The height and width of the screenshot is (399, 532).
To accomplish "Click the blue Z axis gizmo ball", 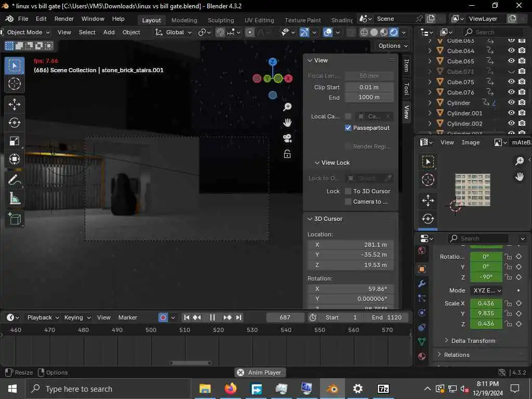I will [x=272, y=62].
